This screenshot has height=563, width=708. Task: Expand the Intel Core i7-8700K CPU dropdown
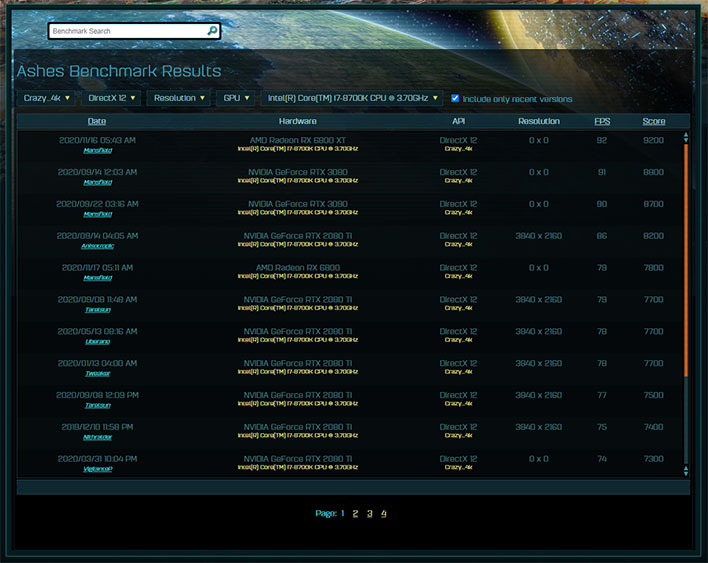(352, 99)
